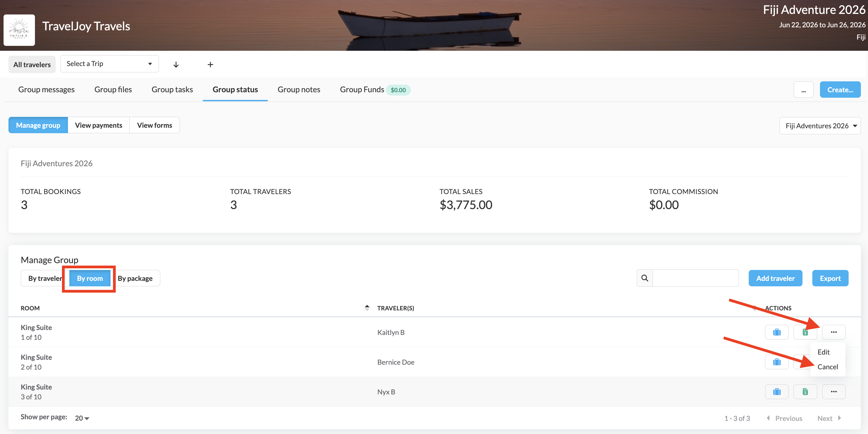Change the Show per page count dropdown
The height and width of the screenshot is (434, 868).
pyautogui.click(x=82, y=418)
